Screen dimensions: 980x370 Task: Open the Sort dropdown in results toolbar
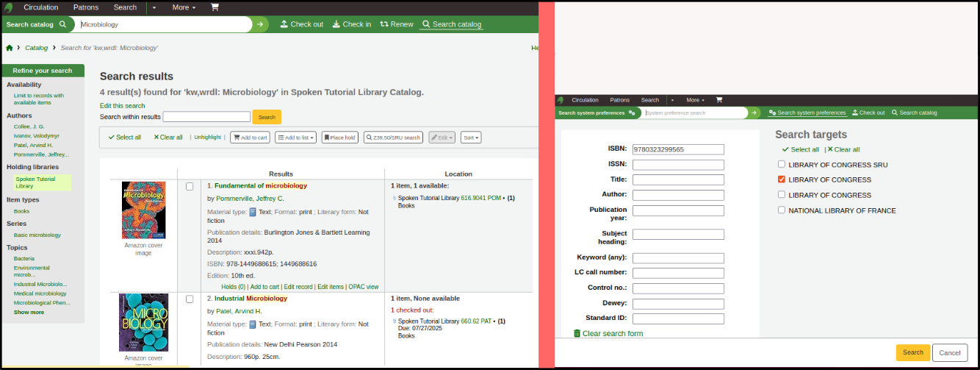pos(471,138)
